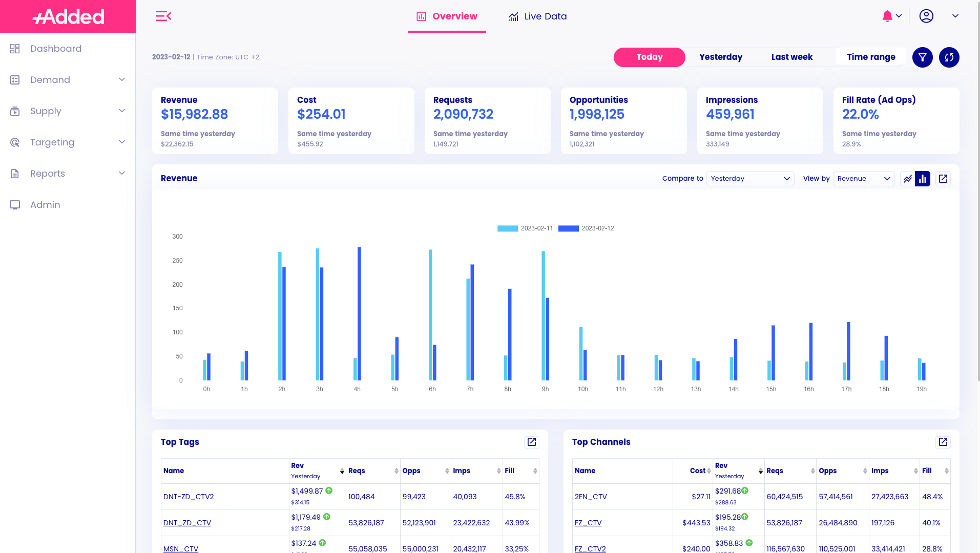Expand the Targeting menu chevron
Viewport: 980px width, 553px height.
pos(122,142)
